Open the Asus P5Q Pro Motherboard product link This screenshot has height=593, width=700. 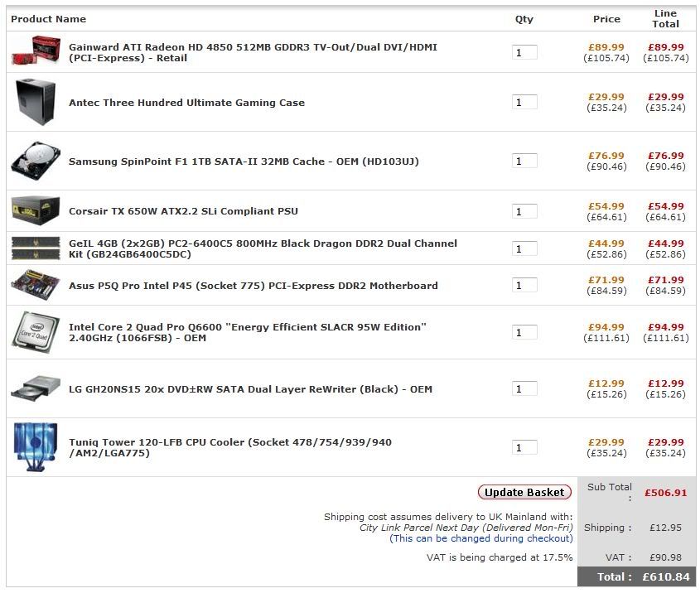(253, 286)
